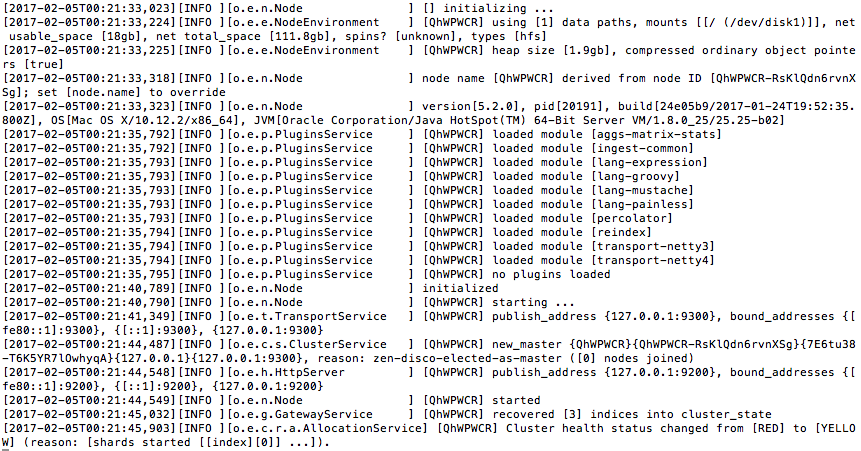Click the loaded module [reindex] entry
861x451 pixels.
click(572, 232)
